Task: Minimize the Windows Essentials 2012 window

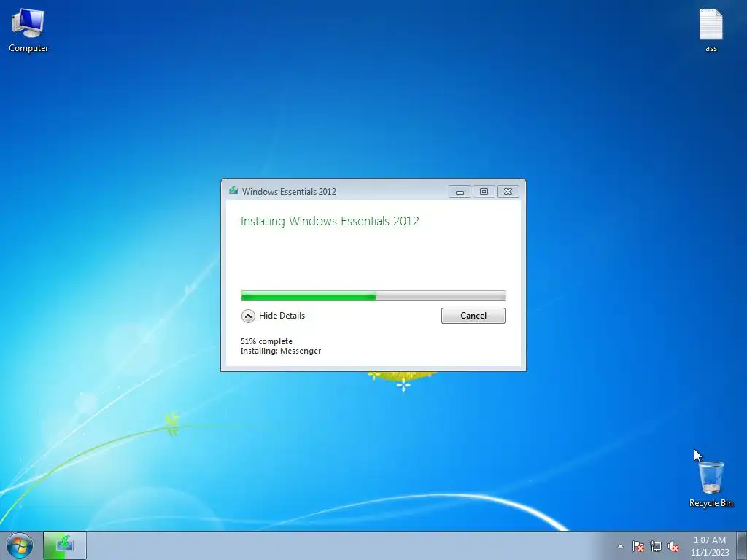Action: click(460, 192)
